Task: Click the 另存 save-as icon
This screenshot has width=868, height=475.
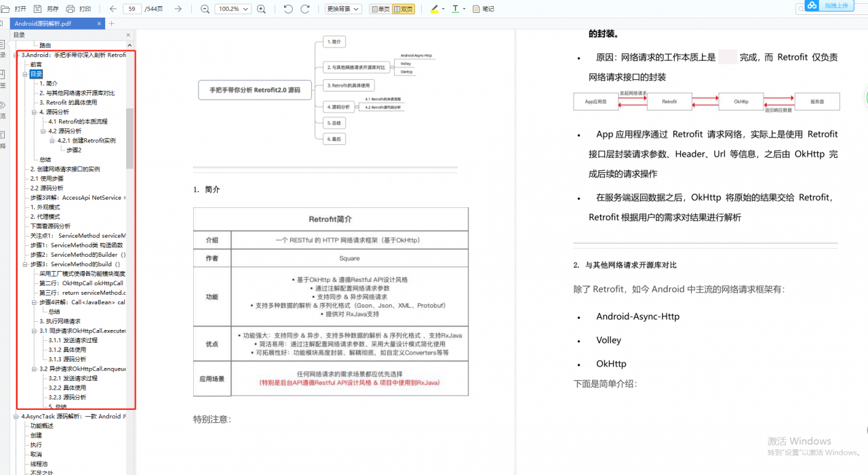Action: [x=38, y=9]
